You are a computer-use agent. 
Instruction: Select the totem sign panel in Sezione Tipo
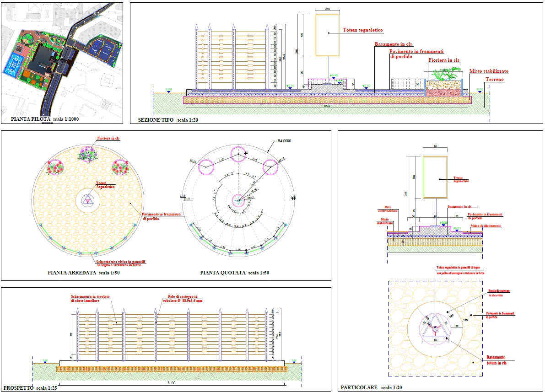[x=327, y=35]
